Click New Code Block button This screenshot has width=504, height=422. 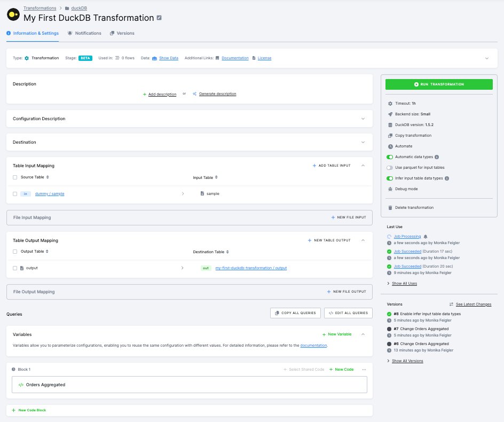[x=29, y=410]
